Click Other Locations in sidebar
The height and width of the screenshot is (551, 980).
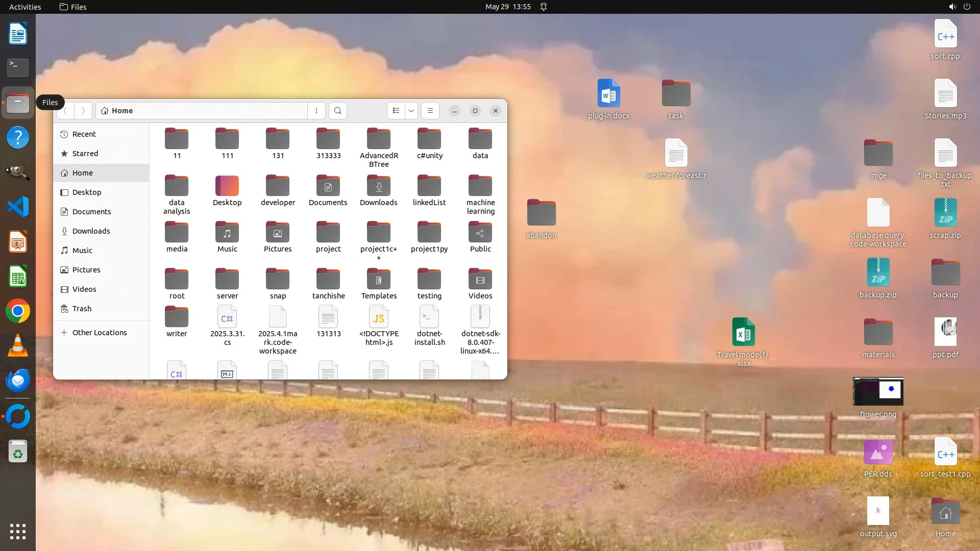point(99,333)
